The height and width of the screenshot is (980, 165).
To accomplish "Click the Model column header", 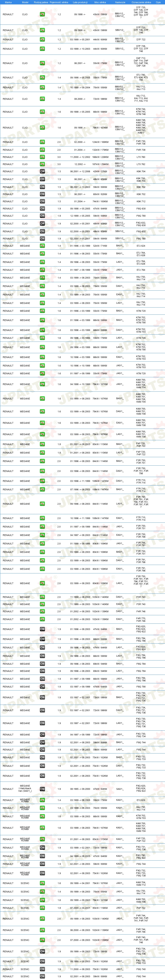I will (25, 2).
